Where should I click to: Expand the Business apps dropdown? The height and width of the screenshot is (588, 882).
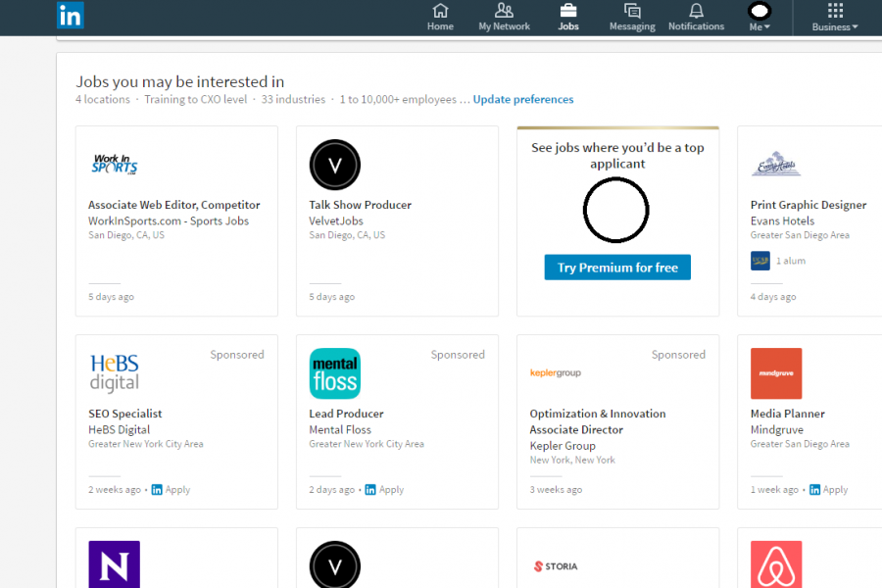(x=835, y=18)
